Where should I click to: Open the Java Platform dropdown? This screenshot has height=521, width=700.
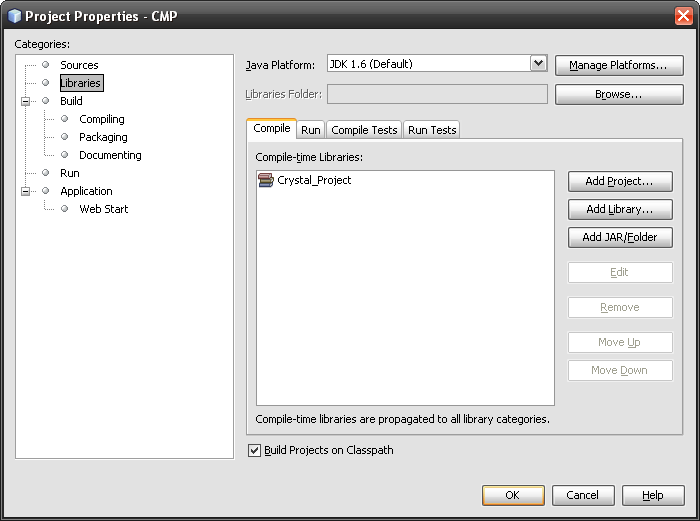point(538,64)
